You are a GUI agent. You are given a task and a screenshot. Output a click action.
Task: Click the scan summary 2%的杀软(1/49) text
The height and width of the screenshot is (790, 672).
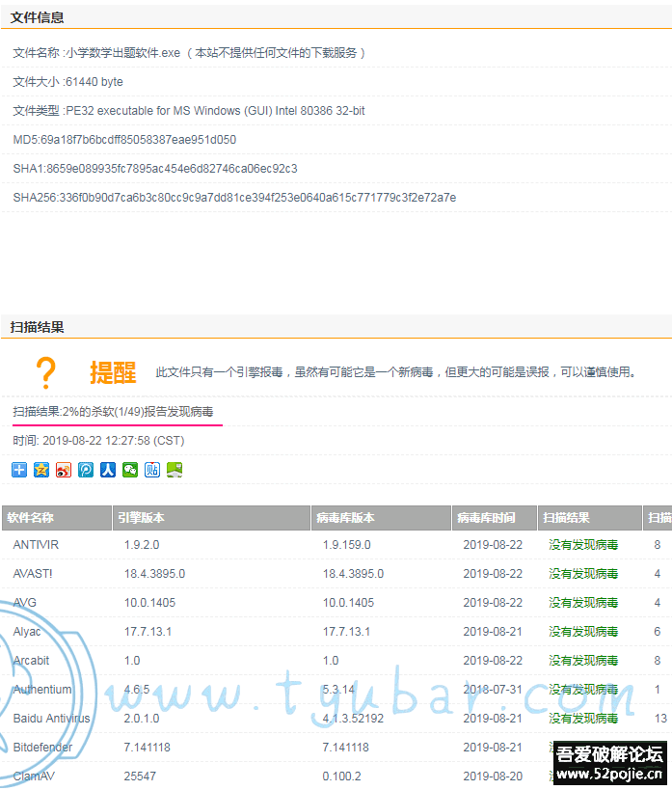pos(114,412)
